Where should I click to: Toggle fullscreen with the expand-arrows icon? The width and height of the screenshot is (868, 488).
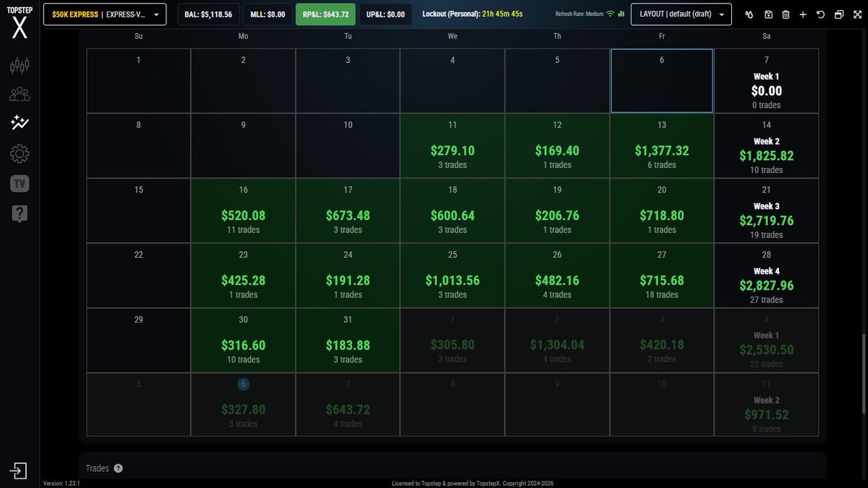856,14
